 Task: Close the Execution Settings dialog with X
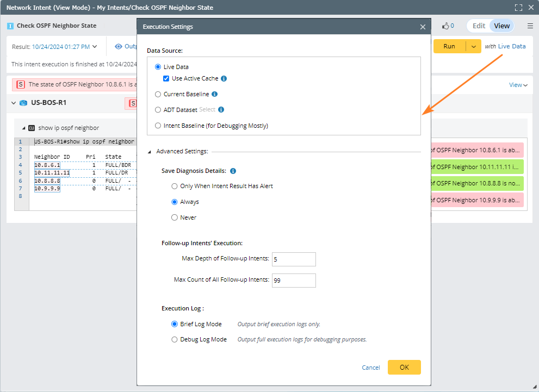423,27
